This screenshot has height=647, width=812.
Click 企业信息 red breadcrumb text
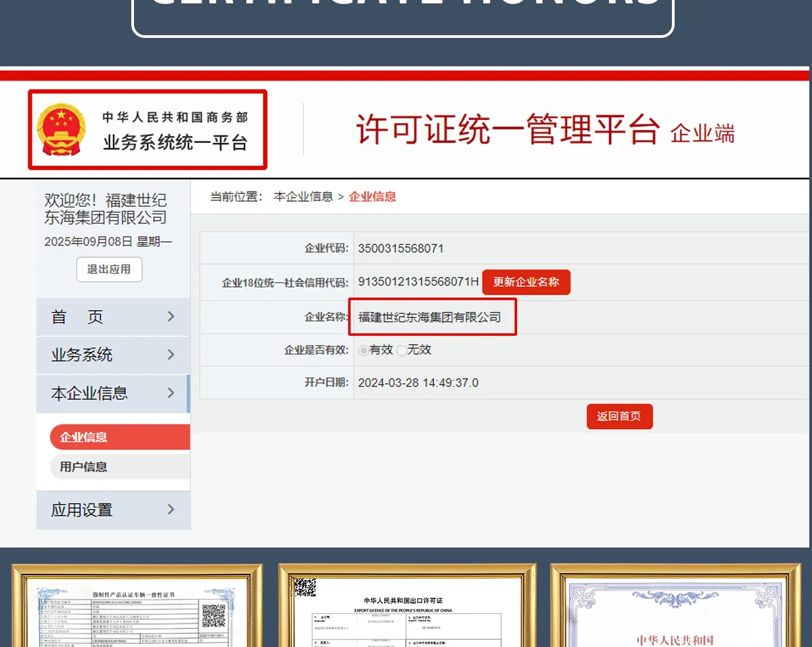coord(372,197)
